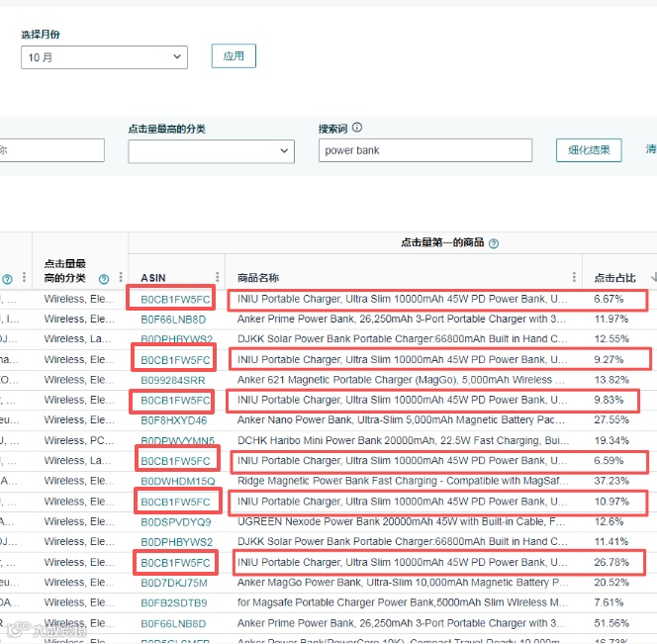Open ASIN link B0DPHBYWS2 in the 11.41% row

176,542
